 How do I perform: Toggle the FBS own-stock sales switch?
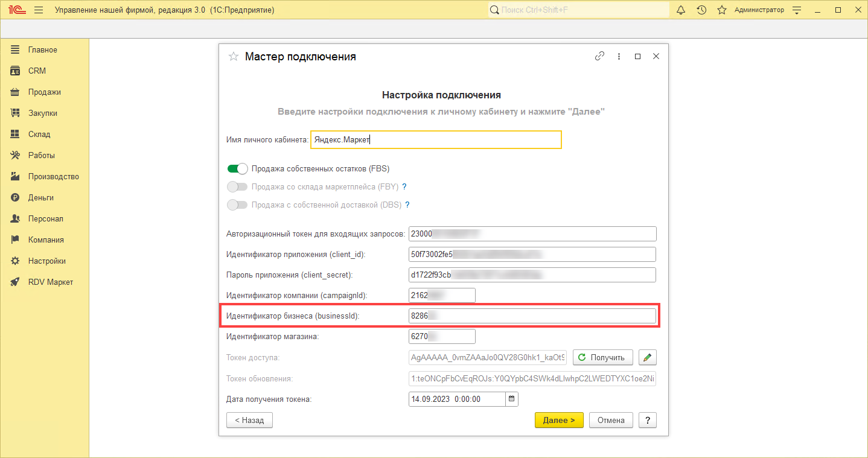click(237, 168)
